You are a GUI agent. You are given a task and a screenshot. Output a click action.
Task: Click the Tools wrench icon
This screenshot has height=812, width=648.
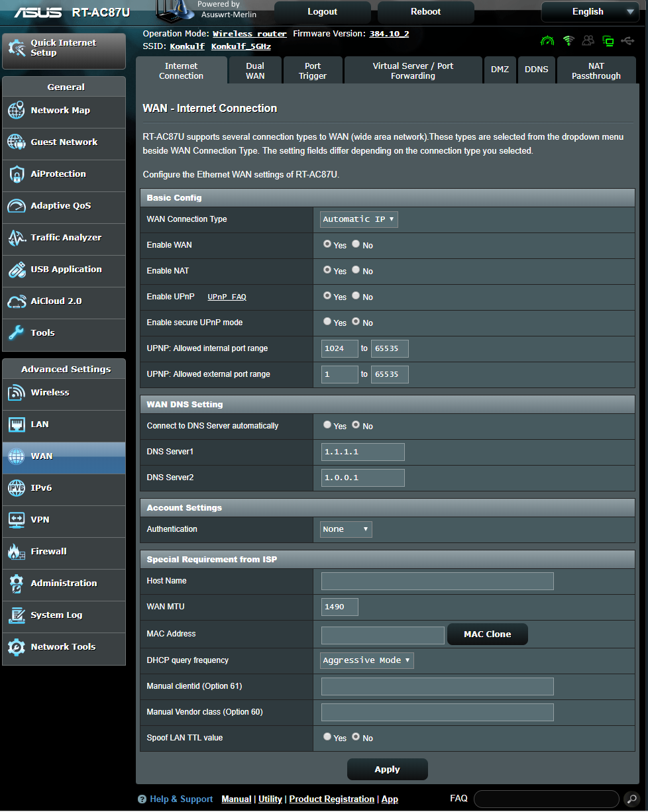pos(17,333)
